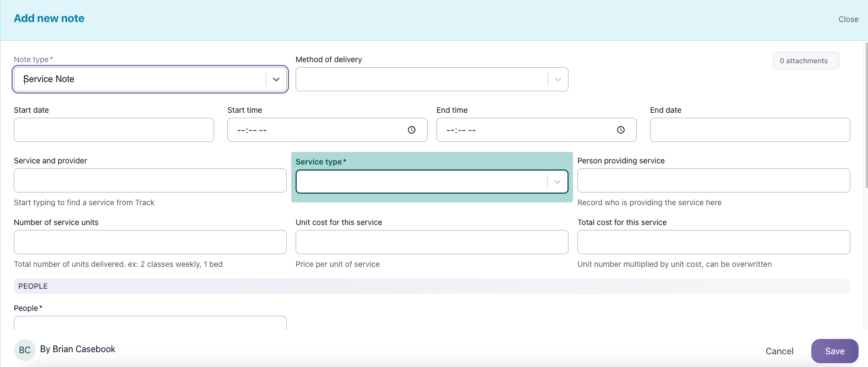
Task: Click the Method of delivery selection box
Action: (x=432, y=79)
